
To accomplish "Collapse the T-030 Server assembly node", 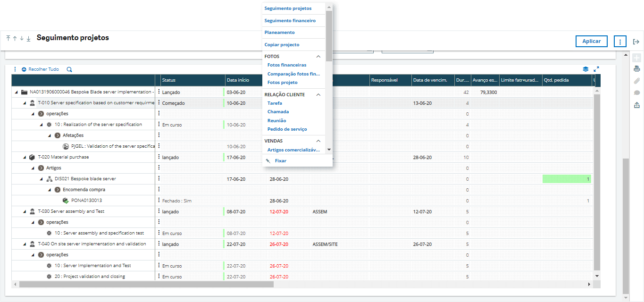I will [x=24, y=211].
